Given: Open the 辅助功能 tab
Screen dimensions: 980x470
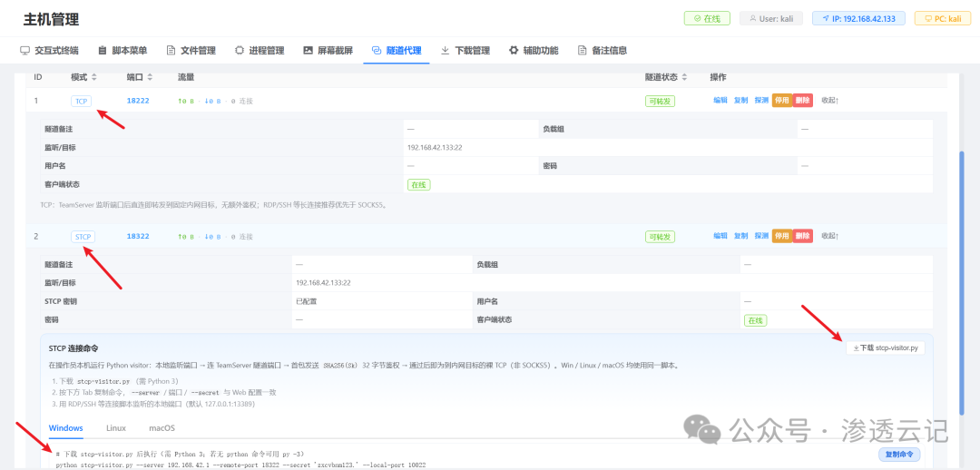Looking at the screenshot, I should [x=534, y=51].
